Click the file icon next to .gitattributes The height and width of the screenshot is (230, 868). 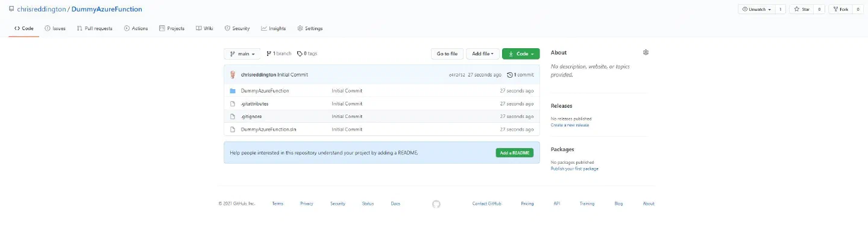pos(233,104)
